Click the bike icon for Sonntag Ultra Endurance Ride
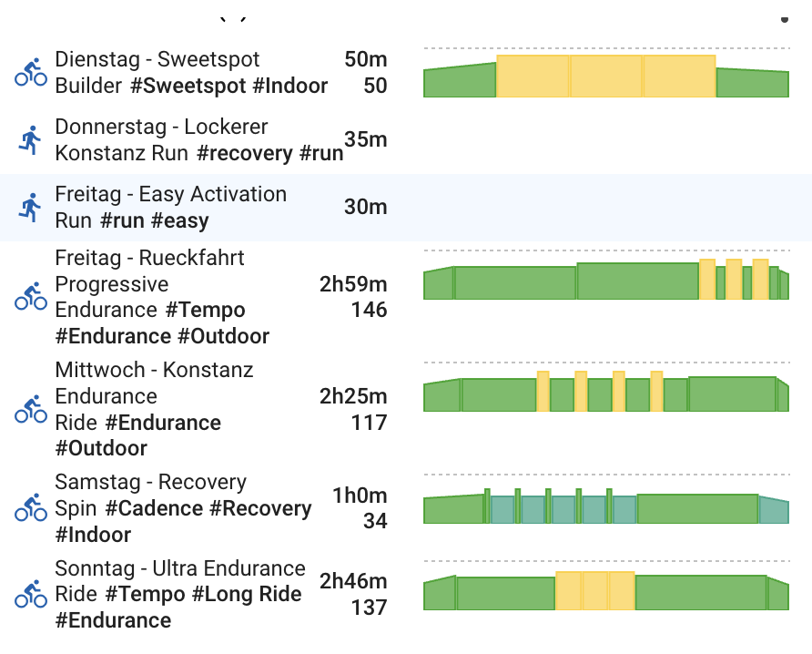Image resolution: width=812 pixels, height=654 pixels. coord(31,595)
